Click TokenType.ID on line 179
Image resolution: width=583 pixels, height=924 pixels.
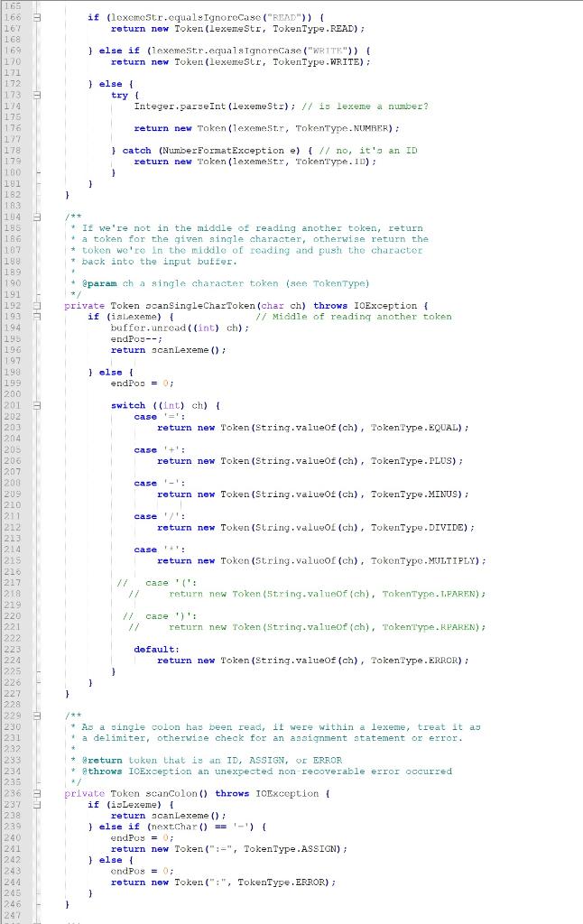pos(332,162)
